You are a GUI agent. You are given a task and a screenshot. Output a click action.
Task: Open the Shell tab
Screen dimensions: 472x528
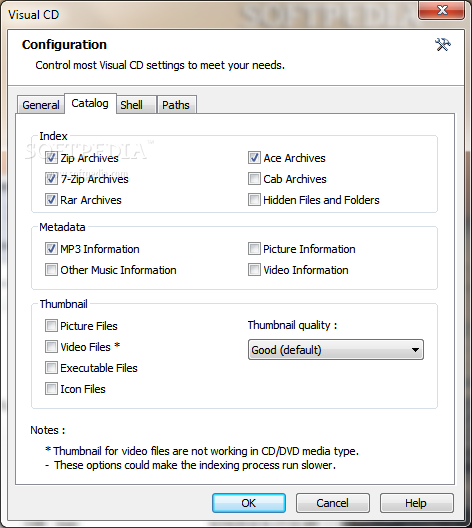click(x=136, y=105)
